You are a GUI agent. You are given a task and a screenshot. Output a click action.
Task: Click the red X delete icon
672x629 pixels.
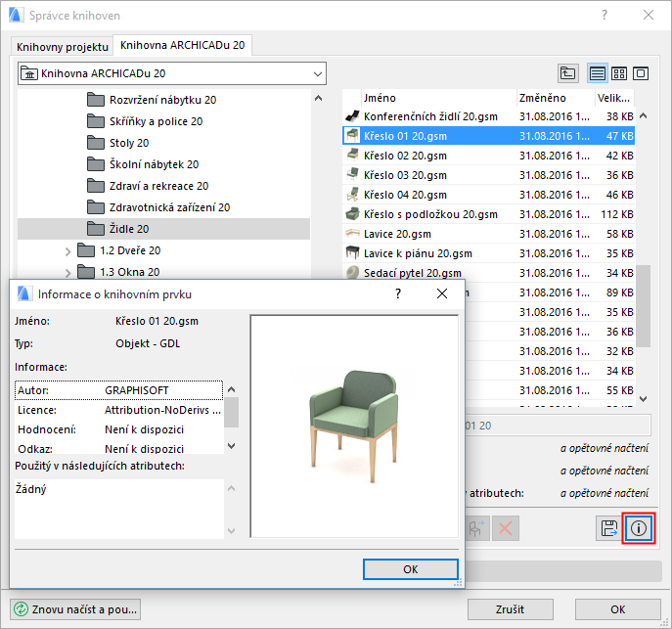[506, 528]
